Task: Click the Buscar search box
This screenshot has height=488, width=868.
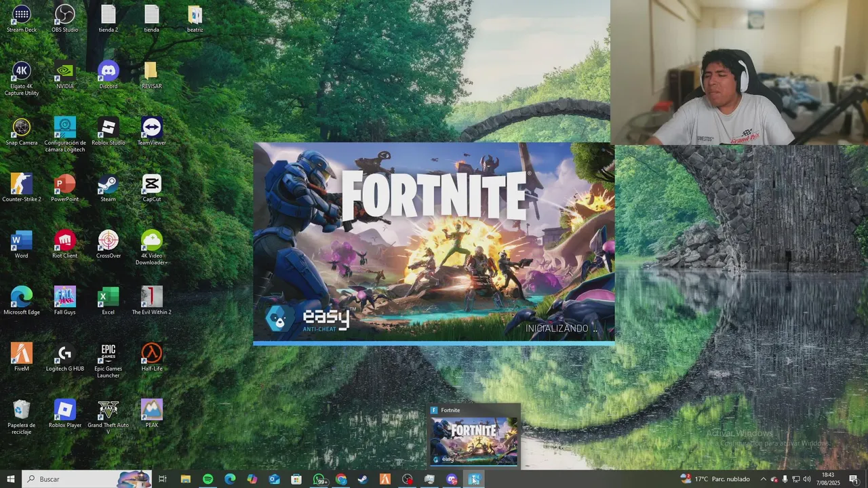Action: 87,479
